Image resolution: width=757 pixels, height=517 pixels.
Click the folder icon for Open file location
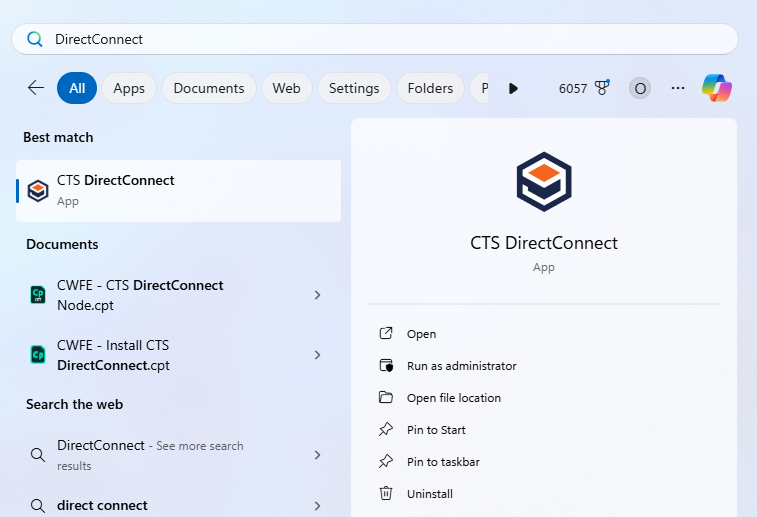point(386,397)
